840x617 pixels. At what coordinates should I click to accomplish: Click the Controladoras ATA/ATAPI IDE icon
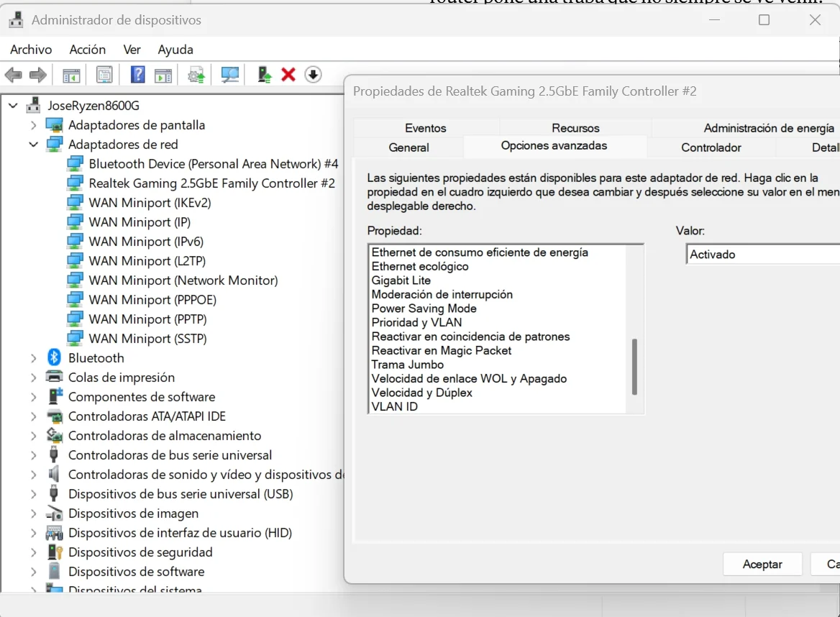54,416
